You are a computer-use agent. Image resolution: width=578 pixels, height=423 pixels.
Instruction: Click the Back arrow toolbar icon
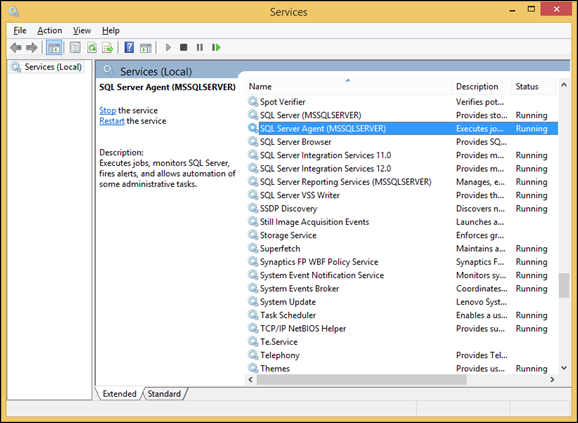[x=16, y=48]
